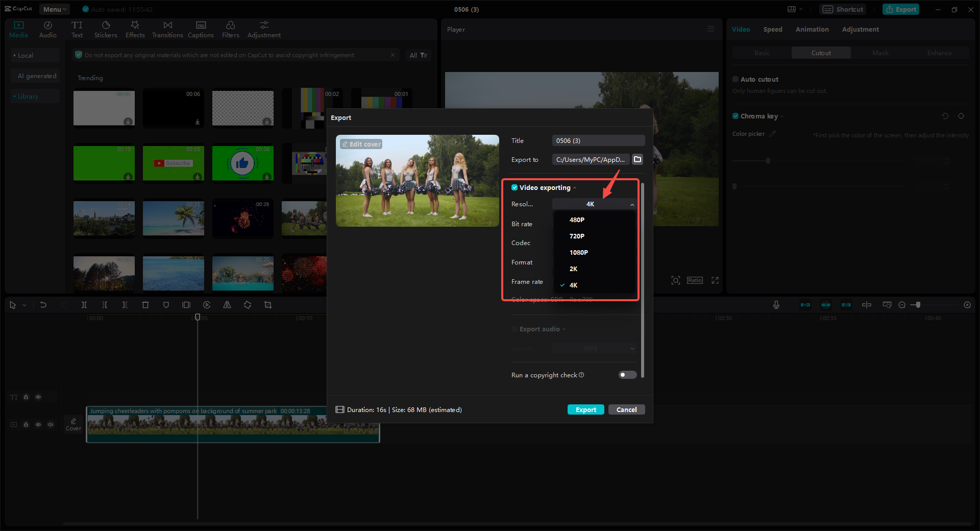Click the Edit cover button
The width and height of the screenshot is (980, 531).
click(x=361, y=144)
